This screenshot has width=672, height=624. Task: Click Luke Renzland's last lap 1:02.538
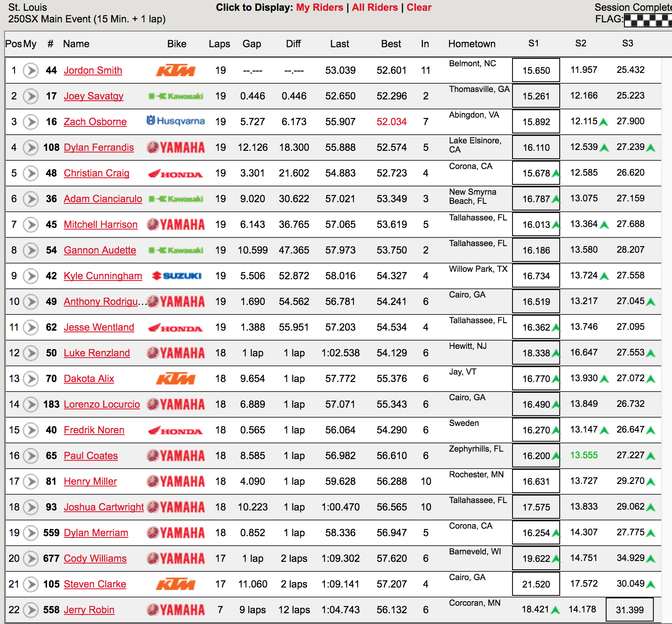[x=341, y=353]
